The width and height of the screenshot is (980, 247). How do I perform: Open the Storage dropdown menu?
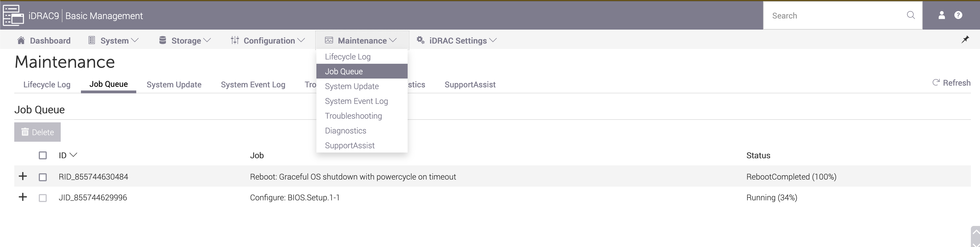[x=185, y=41]
